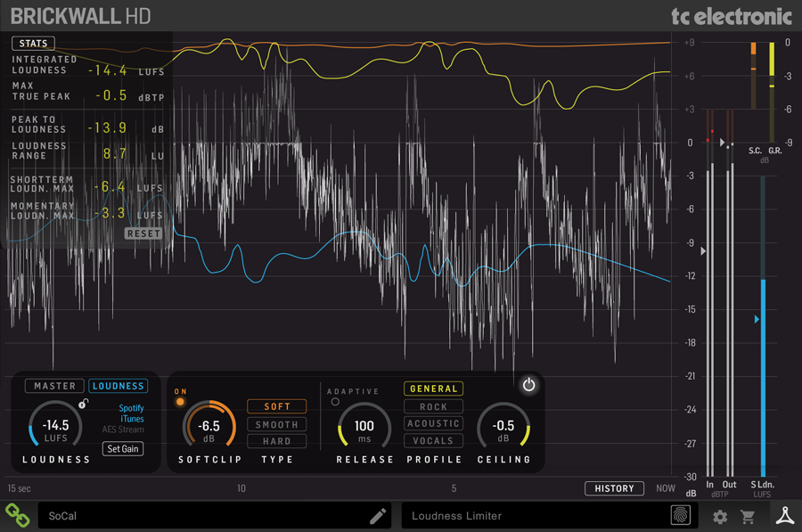802x532 pixels.
Task: Open the settings gear icon
Action: (x=720, y=516)
